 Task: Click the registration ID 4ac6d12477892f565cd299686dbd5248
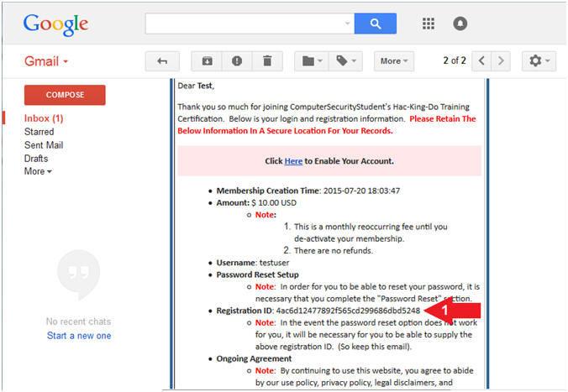click(348, 311)
